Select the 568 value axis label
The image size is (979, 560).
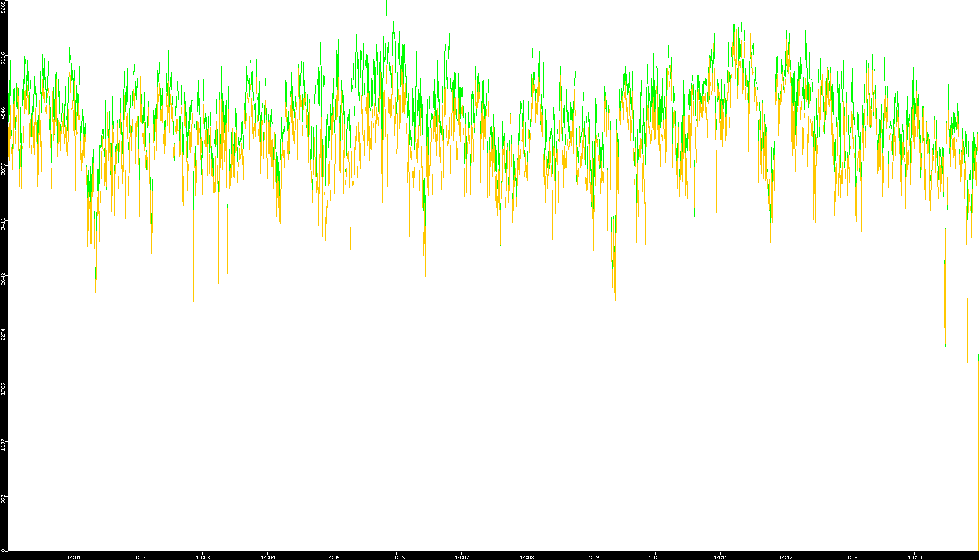3,499
